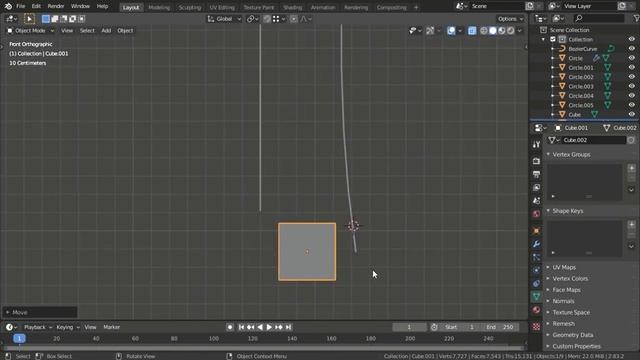This screenshot has height=360, width=640.
Task: Expand the Geometry Data panel
Action: click(x=548, y=335)
